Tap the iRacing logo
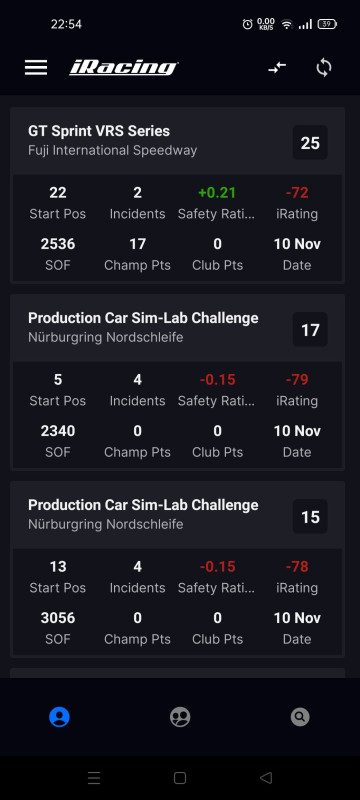 point(123,67)
